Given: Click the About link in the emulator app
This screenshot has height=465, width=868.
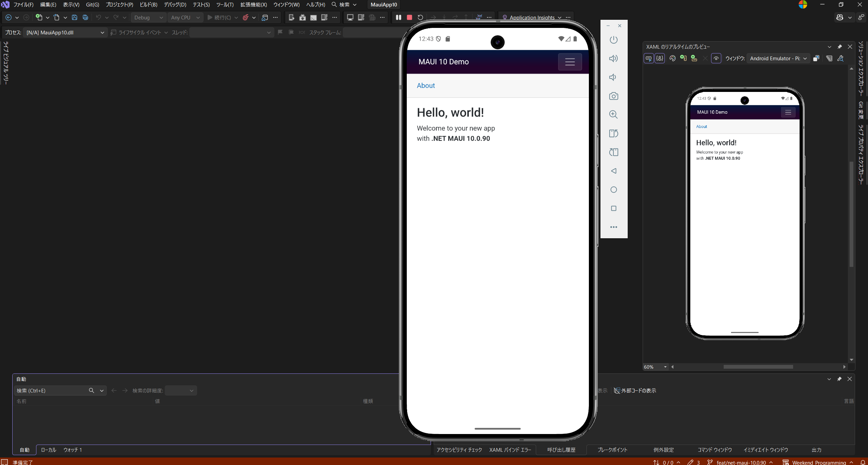Looking at the screenshot, I should [x=425, y=85].
